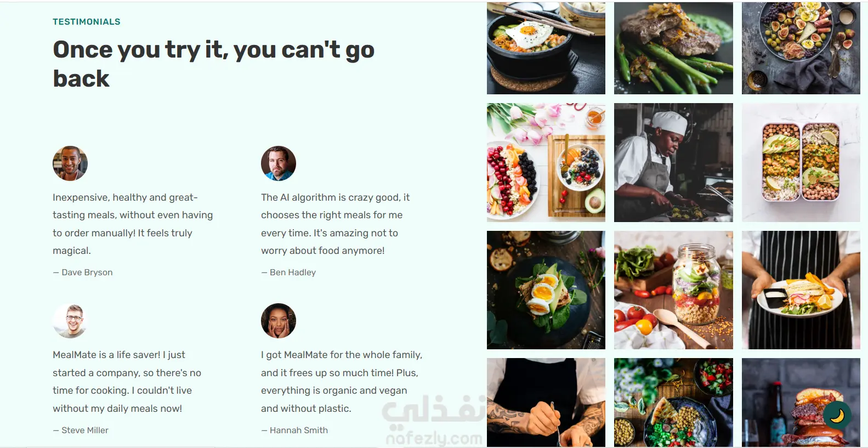This screenshot has height=448, width=868.
Task: Click Ben Hadley's avatar photo
Action: click(x=279, y=163)
